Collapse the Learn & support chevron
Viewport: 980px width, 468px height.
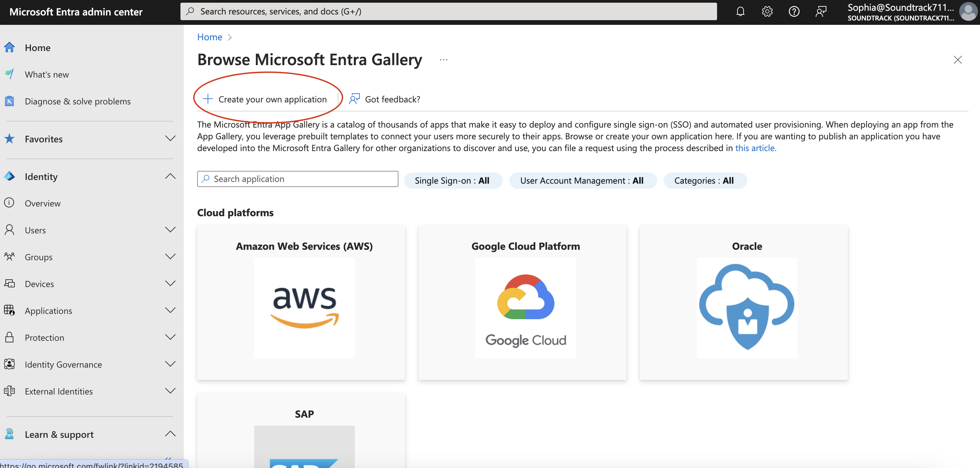(x=170, y=434)
